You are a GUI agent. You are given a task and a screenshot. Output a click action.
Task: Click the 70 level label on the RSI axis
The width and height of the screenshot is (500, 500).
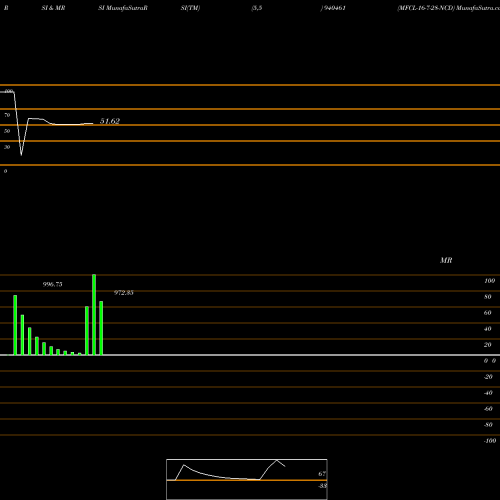click(x=7, y=115)
